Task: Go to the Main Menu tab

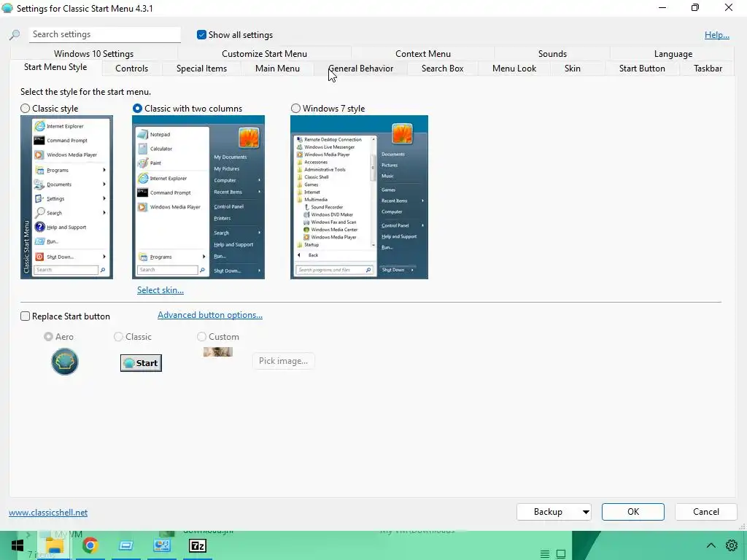Action: pos(277,69)
